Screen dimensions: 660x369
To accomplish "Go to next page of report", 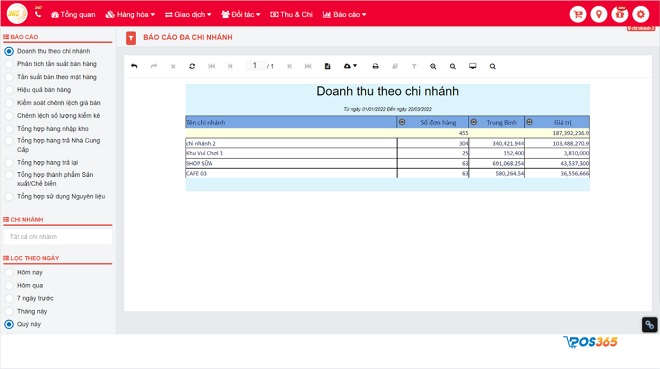I will click(289, 66).
